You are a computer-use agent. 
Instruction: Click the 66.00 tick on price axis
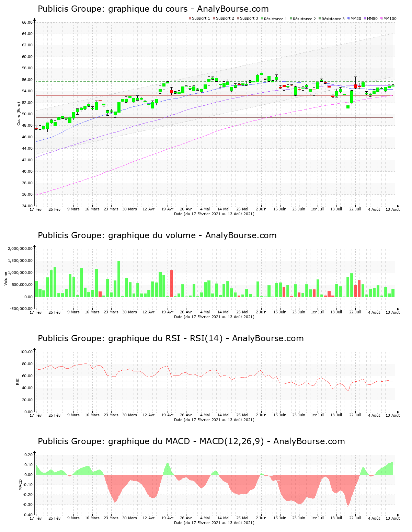(x=27, y=22)
